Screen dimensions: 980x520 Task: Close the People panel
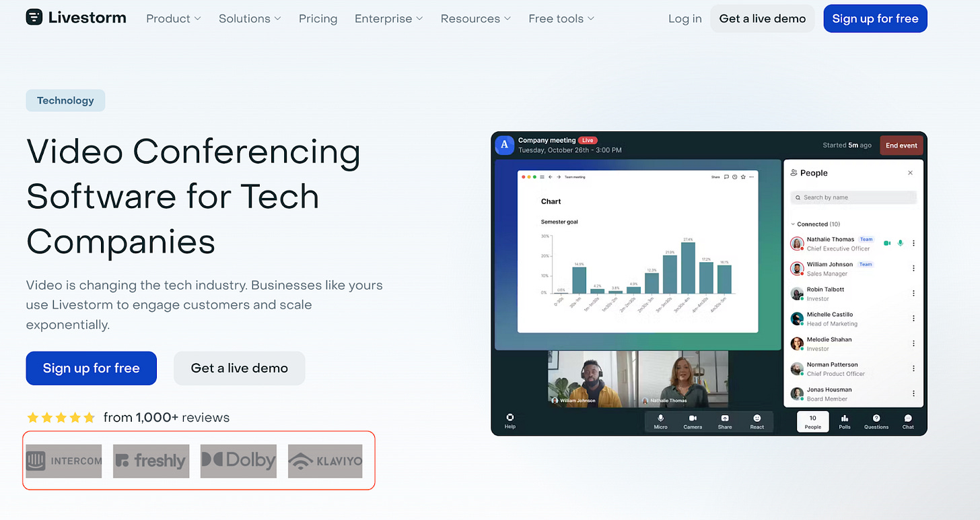pyautogui.click(x=910, y=173)
